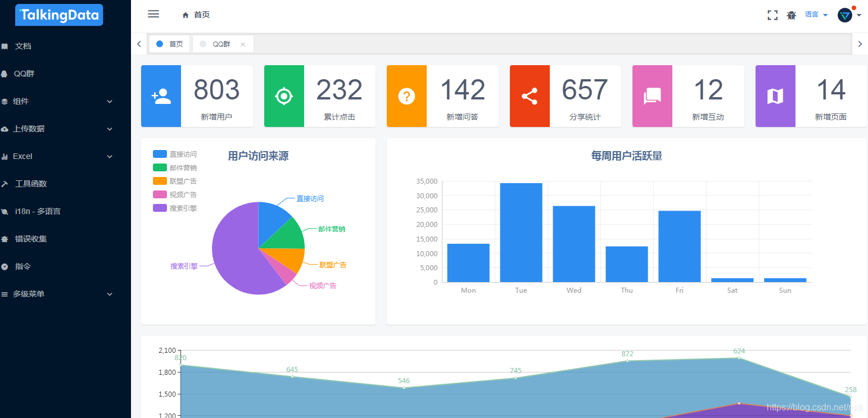Click the QQ群 icon in sidebar

tap(4, 74)
